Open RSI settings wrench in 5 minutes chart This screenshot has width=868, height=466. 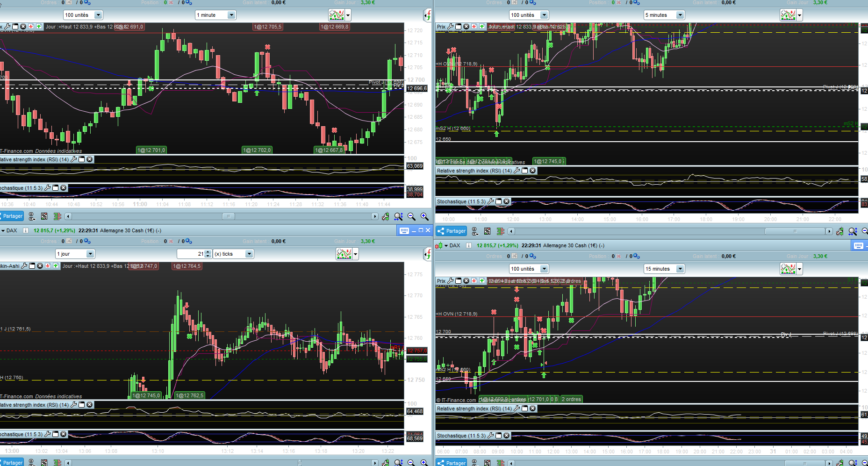click(x=516, y=171)
